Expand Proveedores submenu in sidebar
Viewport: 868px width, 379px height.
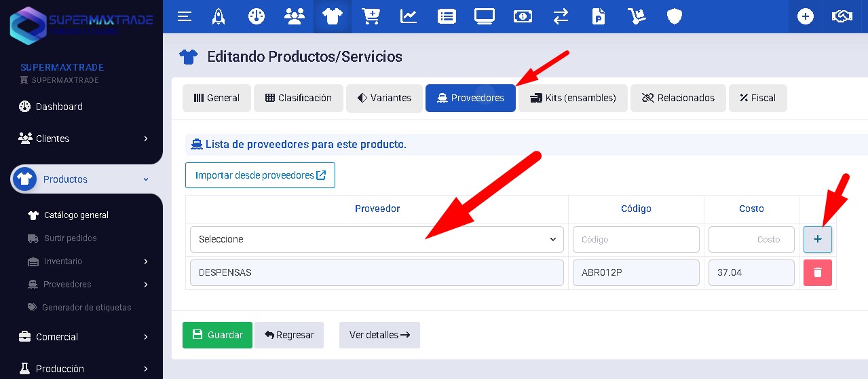(88, 285)
